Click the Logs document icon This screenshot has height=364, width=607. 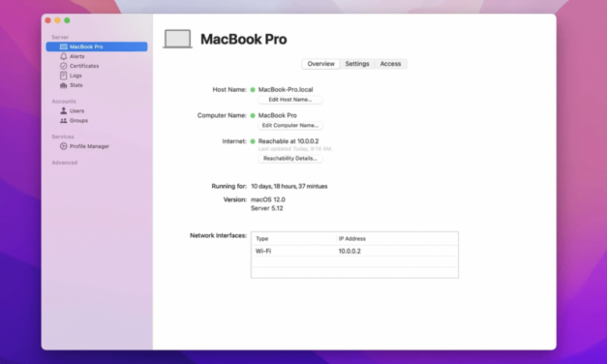pos(64,76)
